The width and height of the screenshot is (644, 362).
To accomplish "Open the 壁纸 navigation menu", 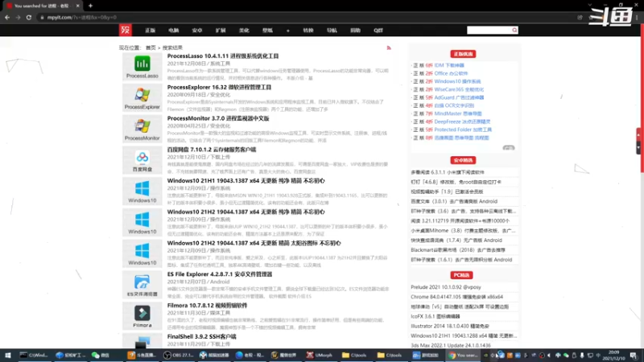I will pos(267,31).
